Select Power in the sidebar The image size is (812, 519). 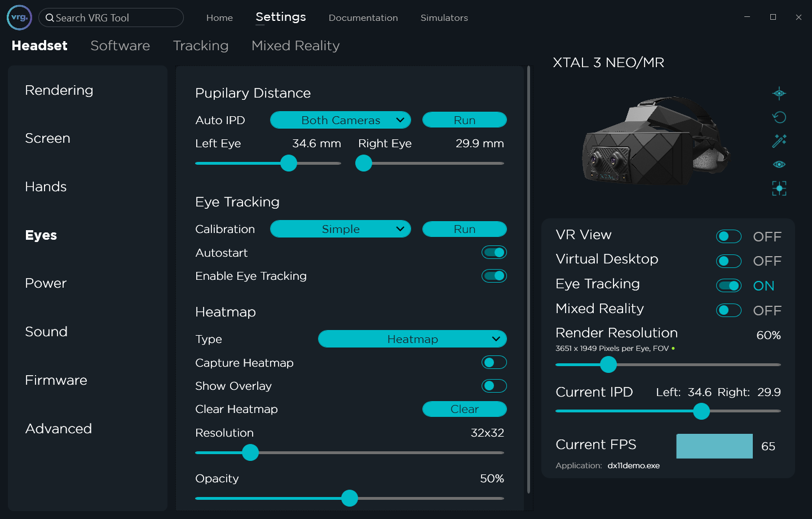[x=46, y=283]
